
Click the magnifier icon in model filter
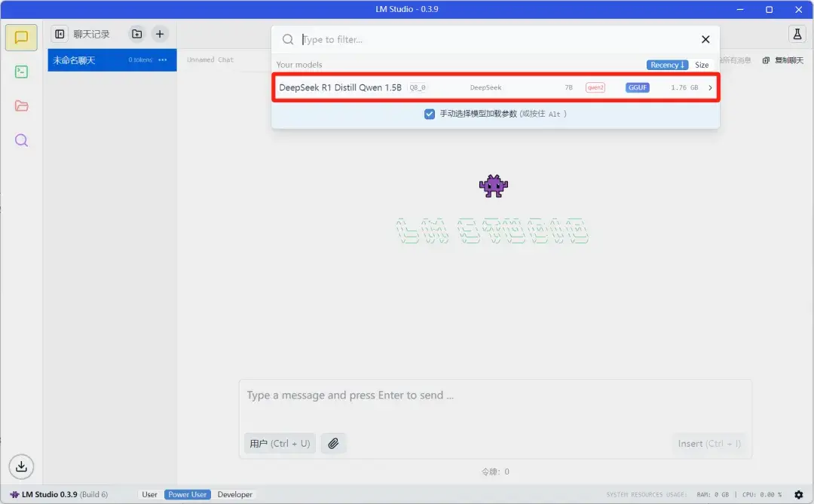tap(288, 39)
